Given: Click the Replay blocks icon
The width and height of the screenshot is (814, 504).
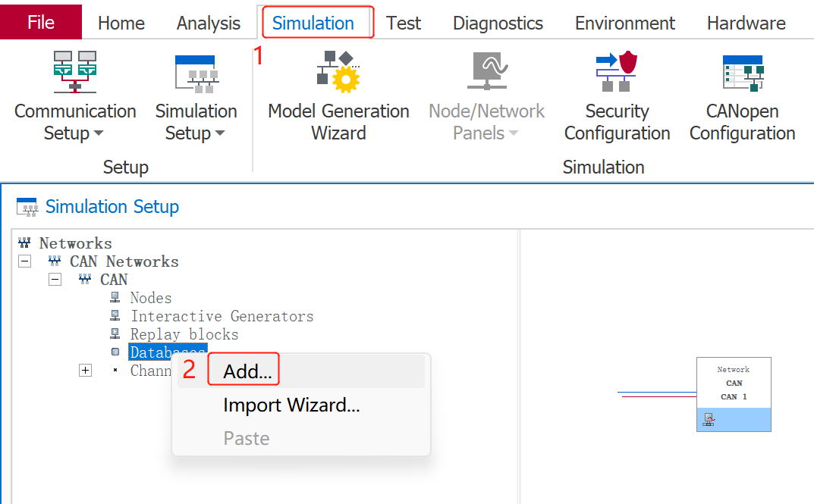Looking at the screenshot, I should click(115, 334).
